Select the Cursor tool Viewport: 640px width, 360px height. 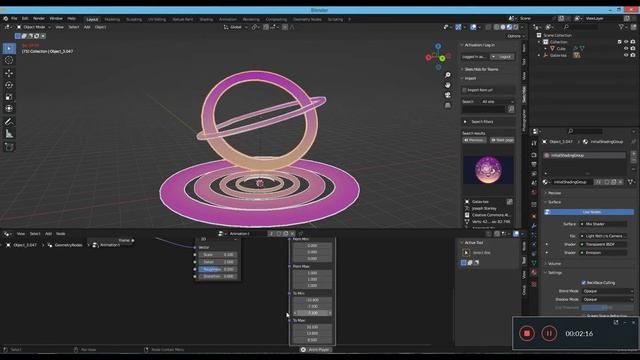click(x=9, y=60)
